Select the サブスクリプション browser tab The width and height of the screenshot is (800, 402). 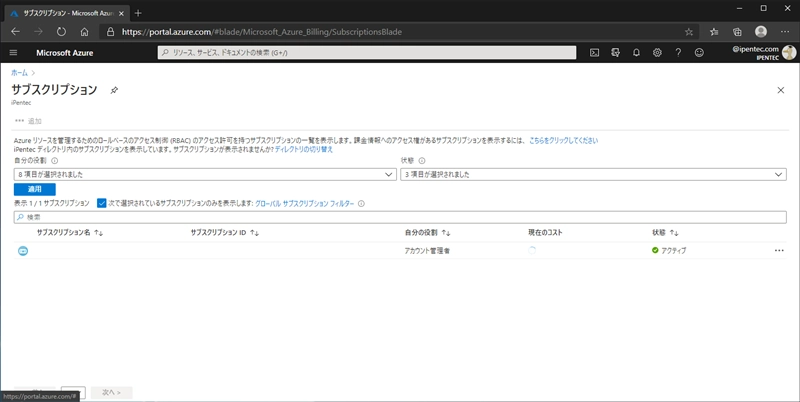tap(66, 13)
